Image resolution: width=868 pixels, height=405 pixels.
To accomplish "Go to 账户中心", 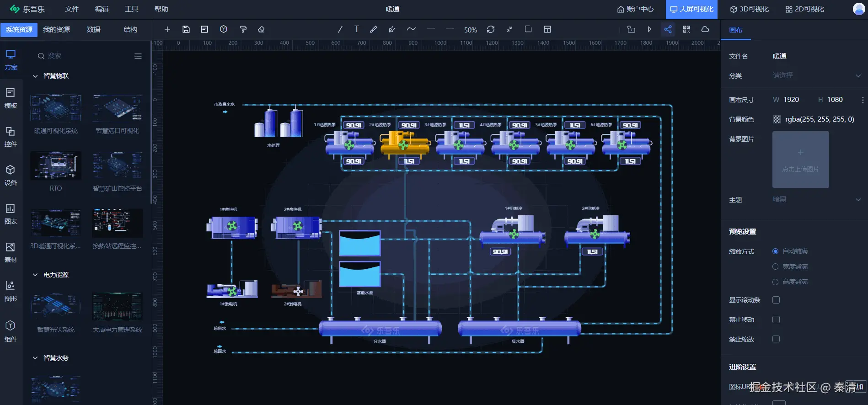I will [635, 9].
